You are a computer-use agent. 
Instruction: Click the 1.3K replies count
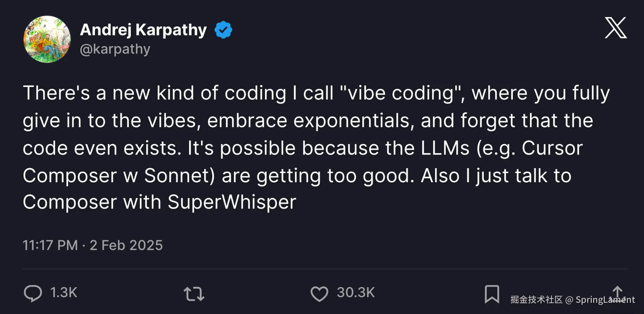63,294
